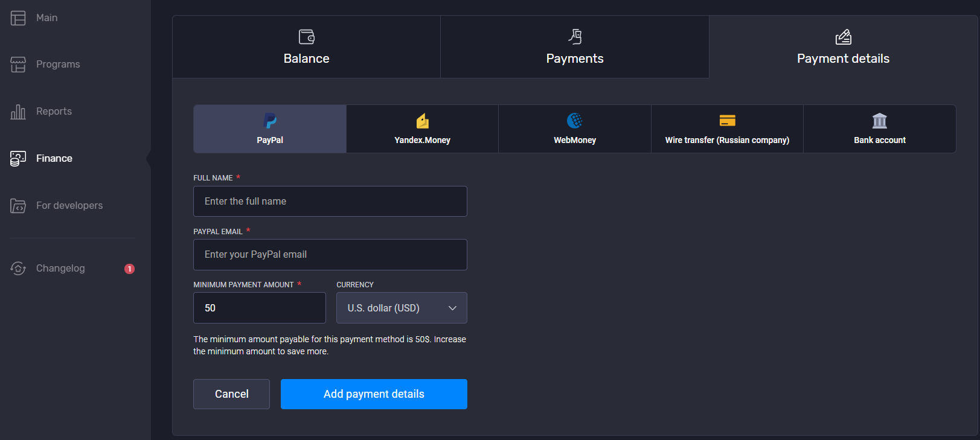Switch to the Balance tab
Screen dimensions: 980x440
coord(307,46)
